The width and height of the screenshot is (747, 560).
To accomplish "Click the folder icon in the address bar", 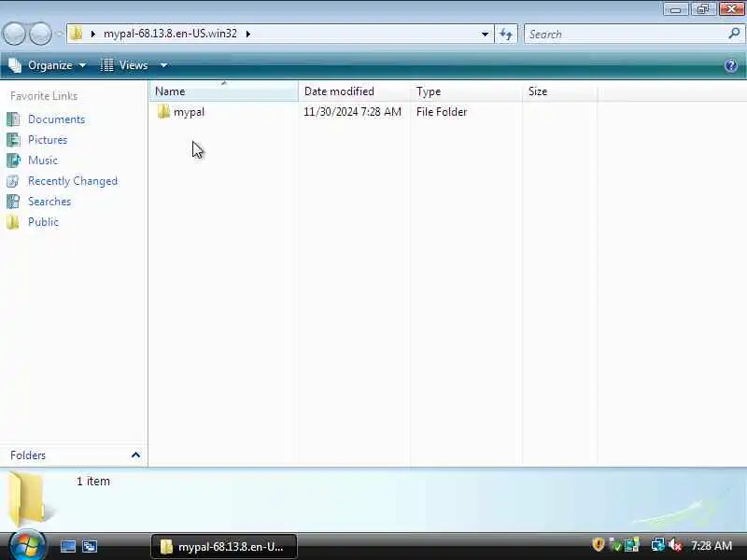I will 76,34.
